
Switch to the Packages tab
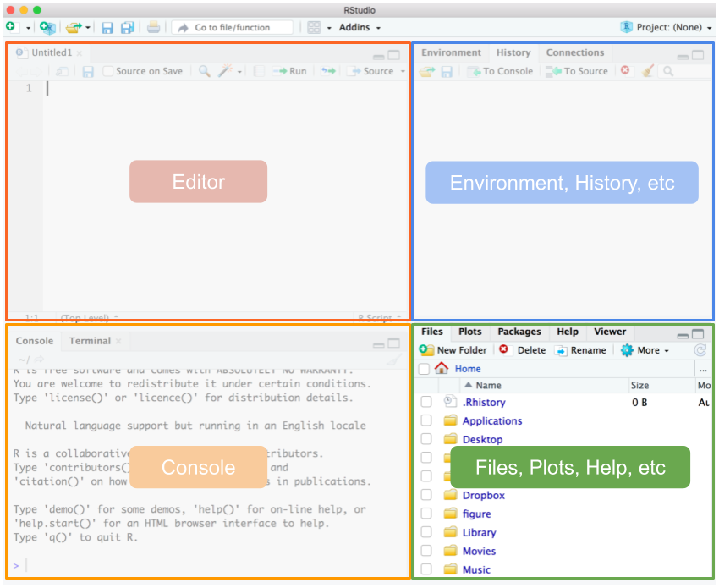point(519,332)
